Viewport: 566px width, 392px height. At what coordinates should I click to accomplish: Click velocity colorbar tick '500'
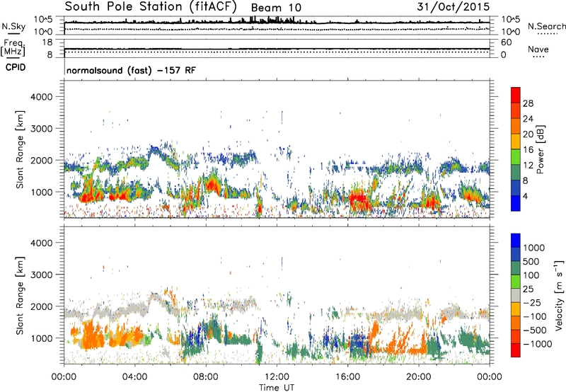point(531,261)
